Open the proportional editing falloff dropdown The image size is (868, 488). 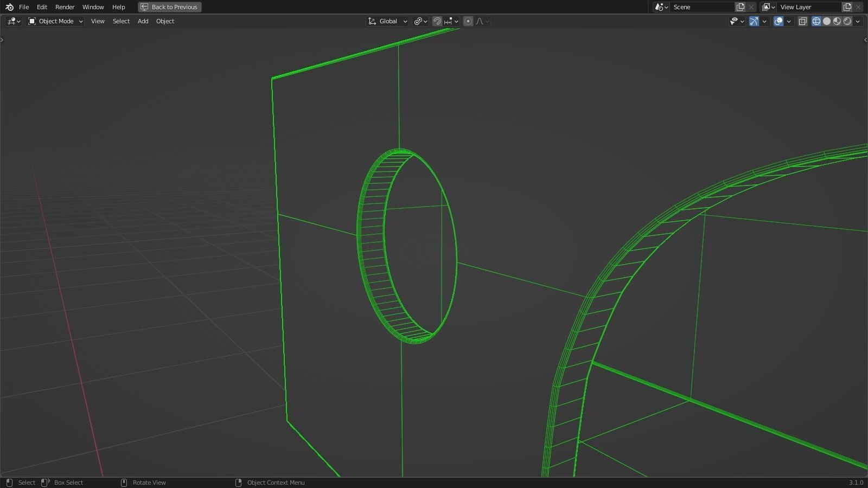482,21
